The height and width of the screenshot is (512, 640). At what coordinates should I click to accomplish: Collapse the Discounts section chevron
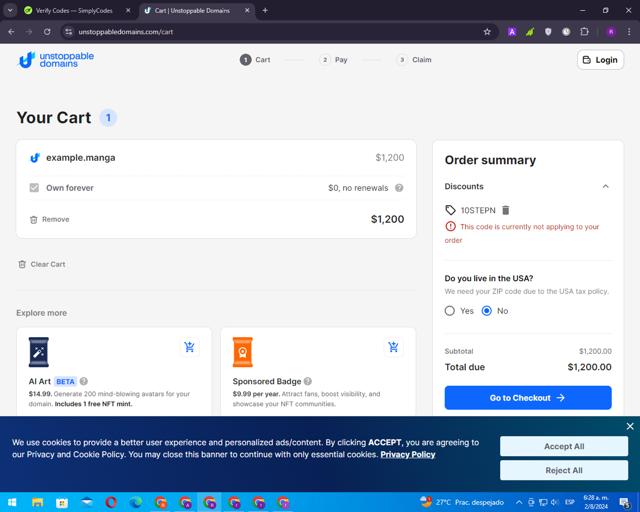[x=605, y=186]
